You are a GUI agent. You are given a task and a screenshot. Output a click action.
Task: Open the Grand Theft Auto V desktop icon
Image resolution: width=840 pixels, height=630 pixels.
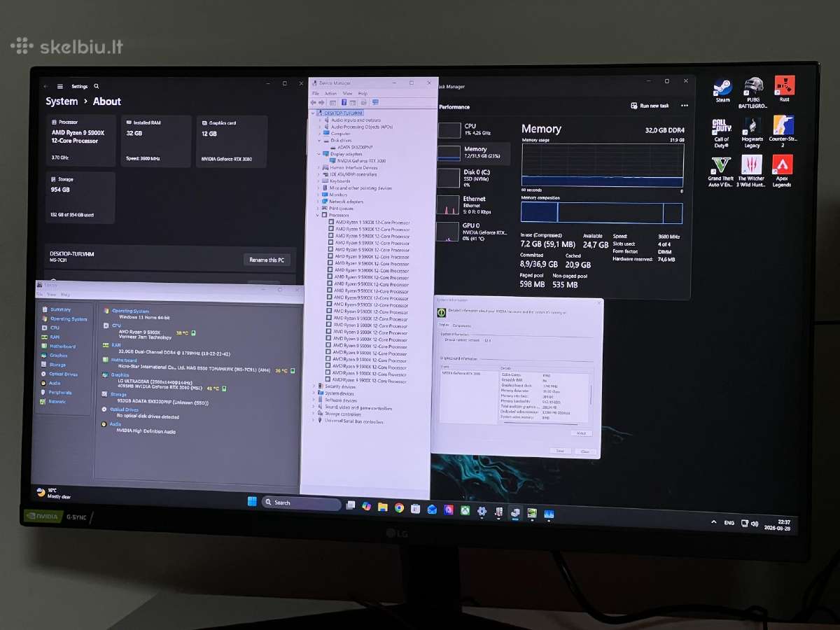coord(720,172)
